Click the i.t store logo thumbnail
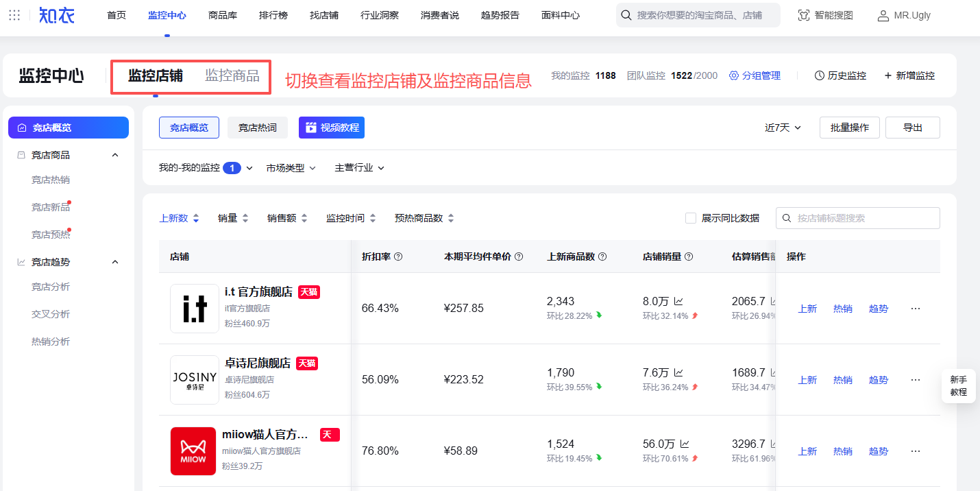The height and width of the screenshot is (491, 980). click(195, 309)
